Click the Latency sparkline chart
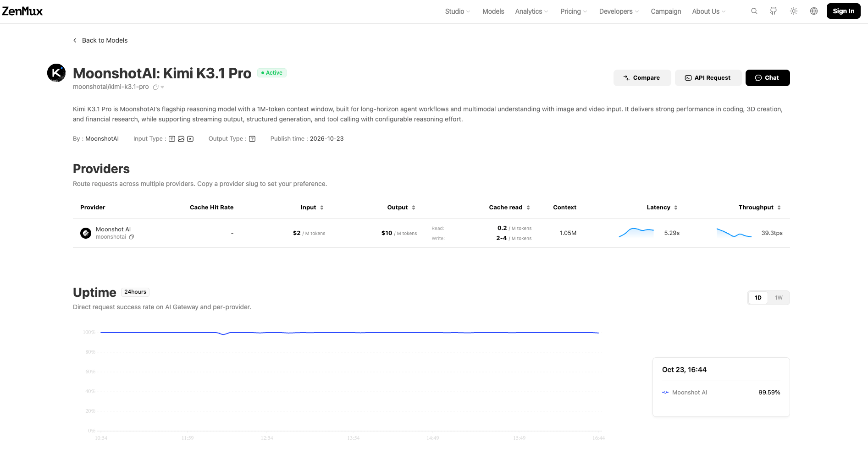 pyautogui.click(x=636, y=233)
